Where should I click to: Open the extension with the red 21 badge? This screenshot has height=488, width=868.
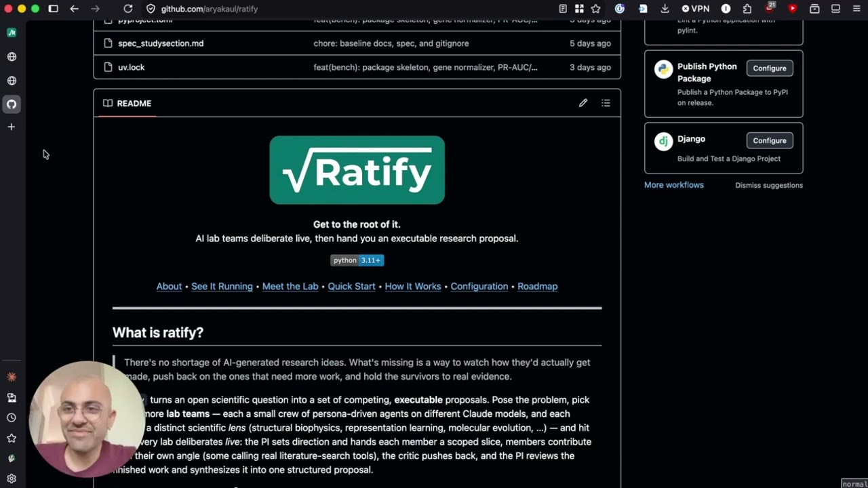pyautogui.click(x=770, y=8)
